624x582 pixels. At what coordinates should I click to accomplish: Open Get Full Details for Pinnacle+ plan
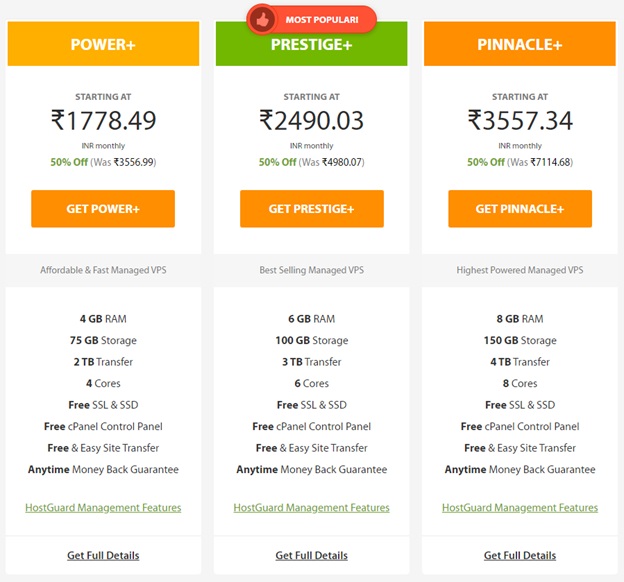point(520,555)
